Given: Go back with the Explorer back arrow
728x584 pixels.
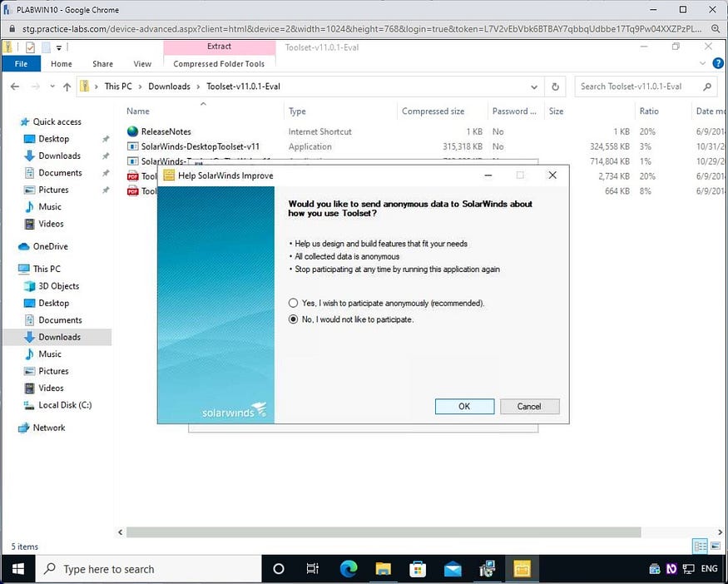Looking at the screenshot, I should 15,87.
